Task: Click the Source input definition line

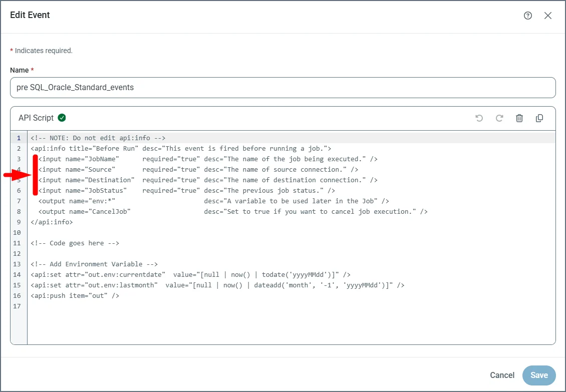Action: coord(198,169)
